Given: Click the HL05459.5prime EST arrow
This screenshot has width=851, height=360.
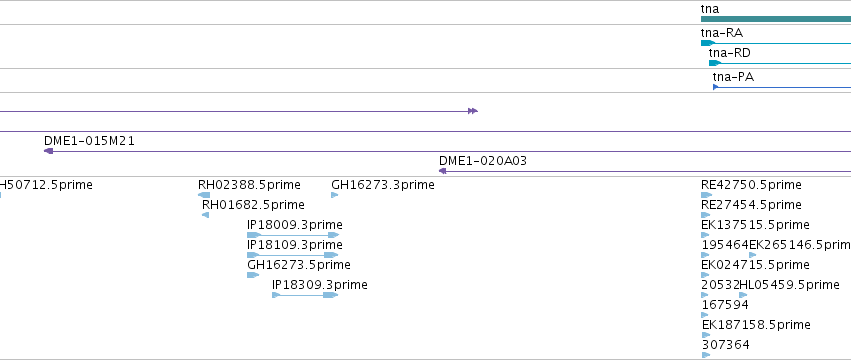Looking at the screenshot, I should [x=743, y=295].
